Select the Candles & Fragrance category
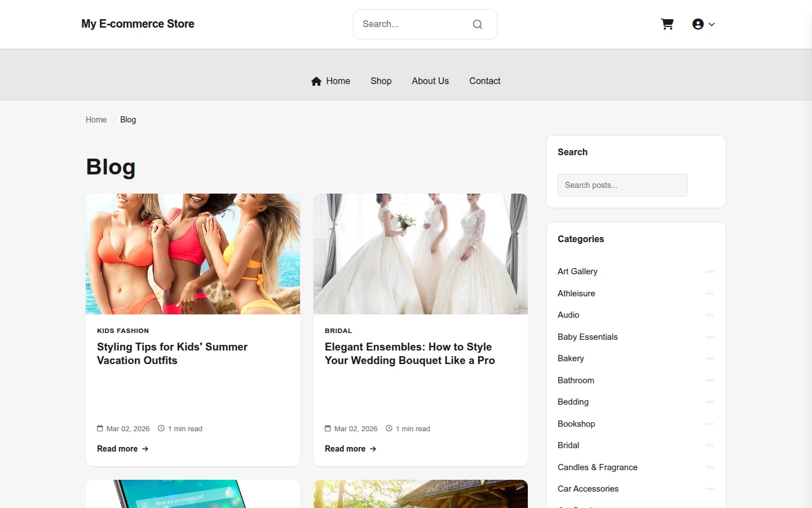Screen dimensions: 812x508 598,467
